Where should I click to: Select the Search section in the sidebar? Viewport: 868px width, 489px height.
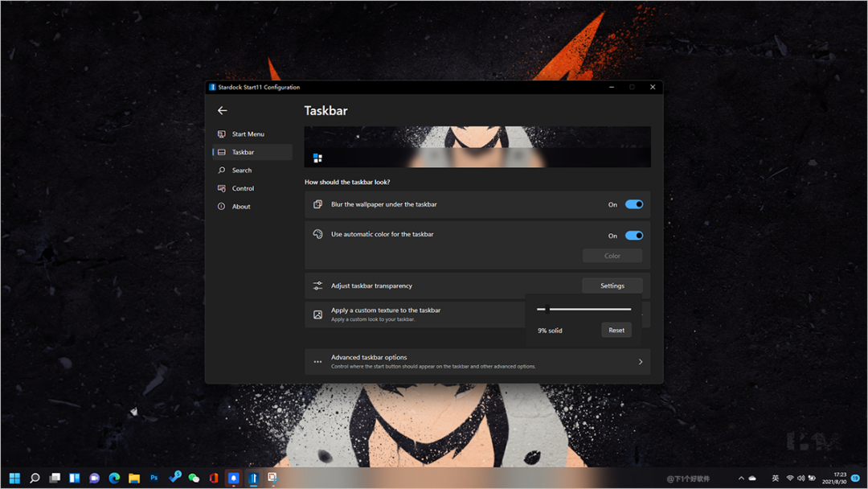pos(241,171)
